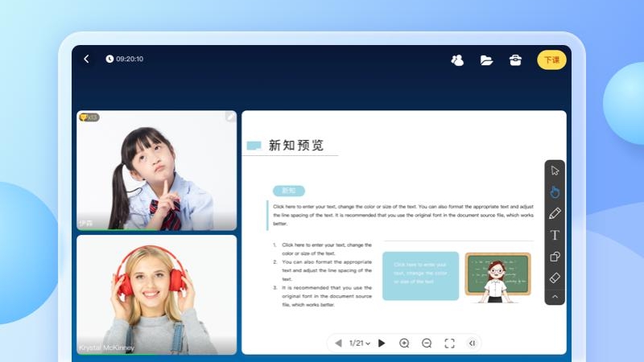Image resolution: width=644 pixels, height=362 pixels.
Task: Select the text tool
Action: pyautogui.click(x=555, y=235)
